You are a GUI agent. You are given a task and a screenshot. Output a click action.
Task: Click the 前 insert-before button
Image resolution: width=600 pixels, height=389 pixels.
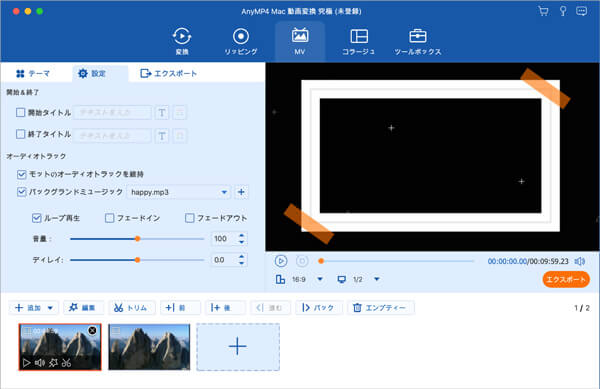pyautogui.click(x=180, y=308)
